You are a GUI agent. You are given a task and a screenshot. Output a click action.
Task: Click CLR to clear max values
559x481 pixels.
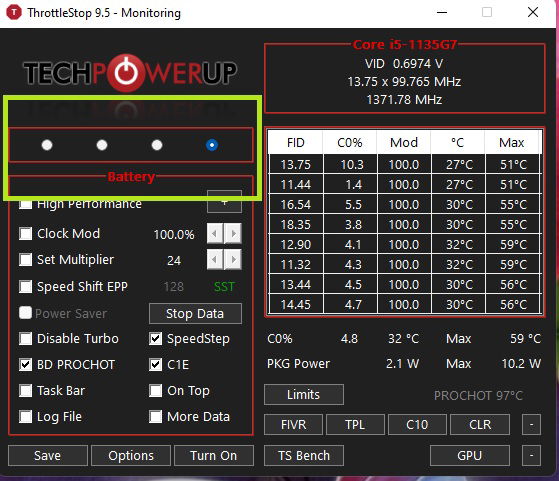click(x=480, y=424)
